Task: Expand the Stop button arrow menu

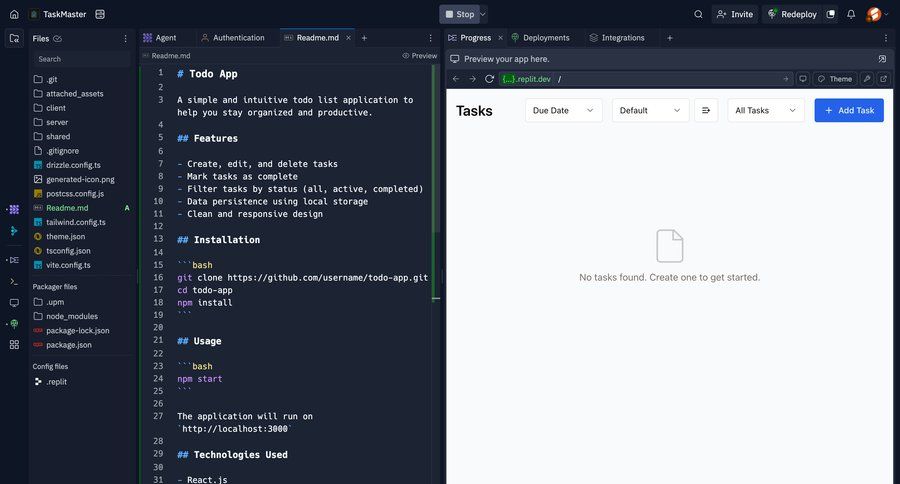Action: point(483,14)
